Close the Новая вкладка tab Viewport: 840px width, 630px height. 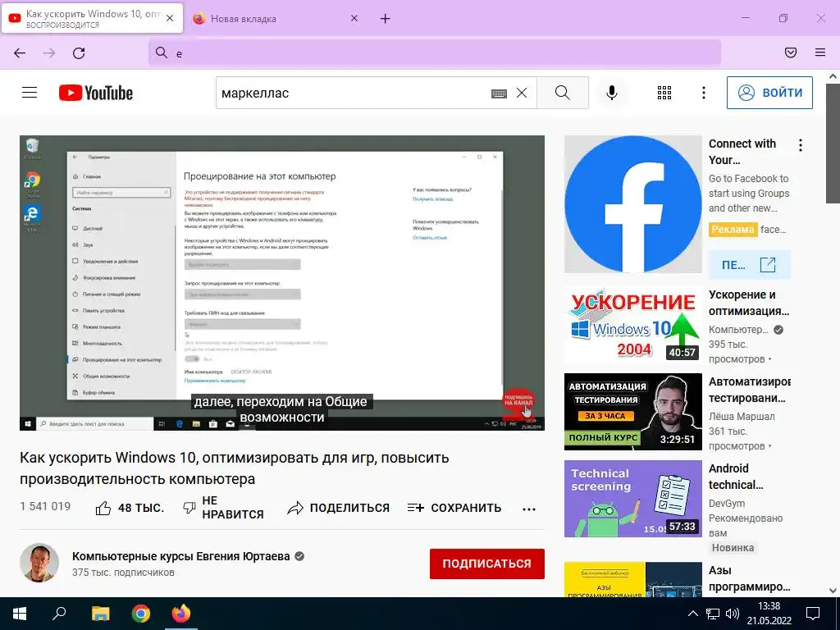tap(354, 18)
